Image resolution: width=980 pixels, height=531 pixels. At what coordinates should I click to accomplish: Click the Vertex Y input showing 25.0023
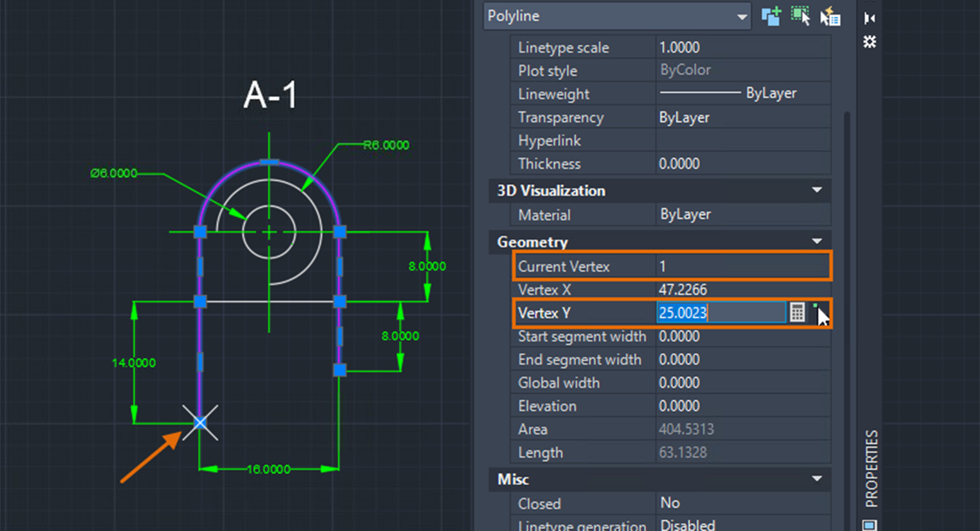click(x=721, y=313)
